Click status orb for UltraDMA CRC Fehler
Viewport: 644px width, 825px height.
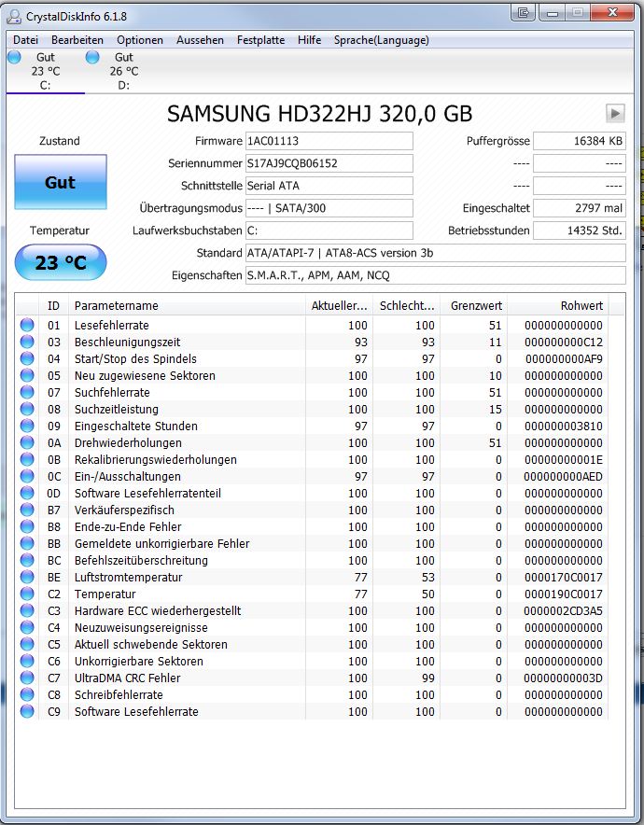27,678
